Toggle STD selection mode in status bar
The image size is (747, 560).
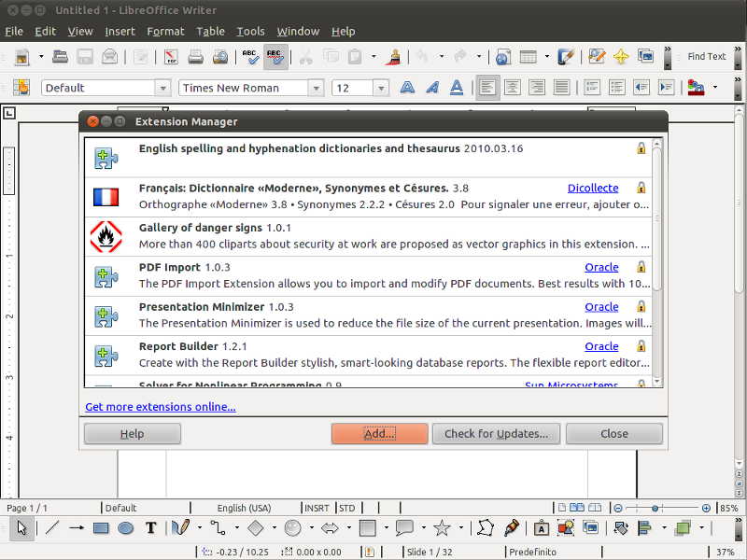[346, 508]
